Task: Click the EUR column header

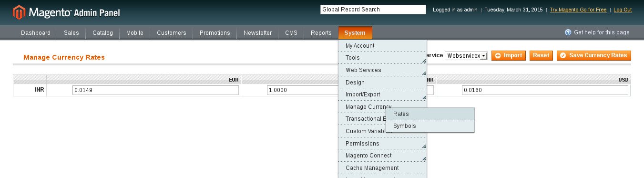Action: (x=234, y=80)
